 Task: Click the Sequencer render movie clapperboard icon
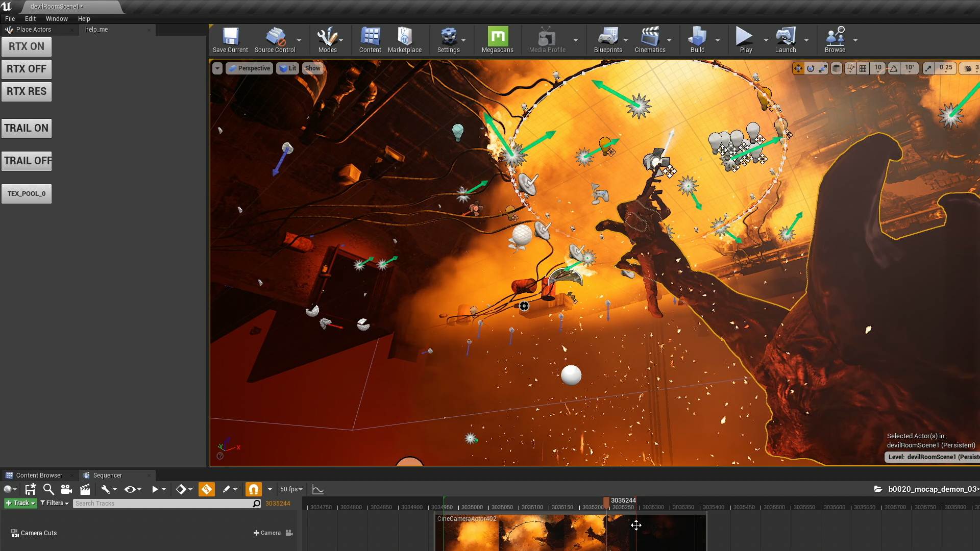pos(85,489)
